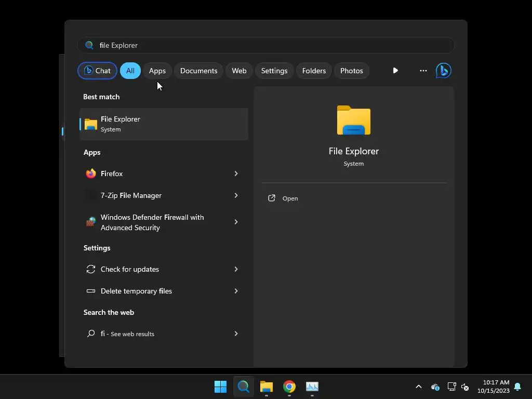532x399 pixels.
Task: Click the File Explorer folder icon in Best match
Action: pos(90,124)
